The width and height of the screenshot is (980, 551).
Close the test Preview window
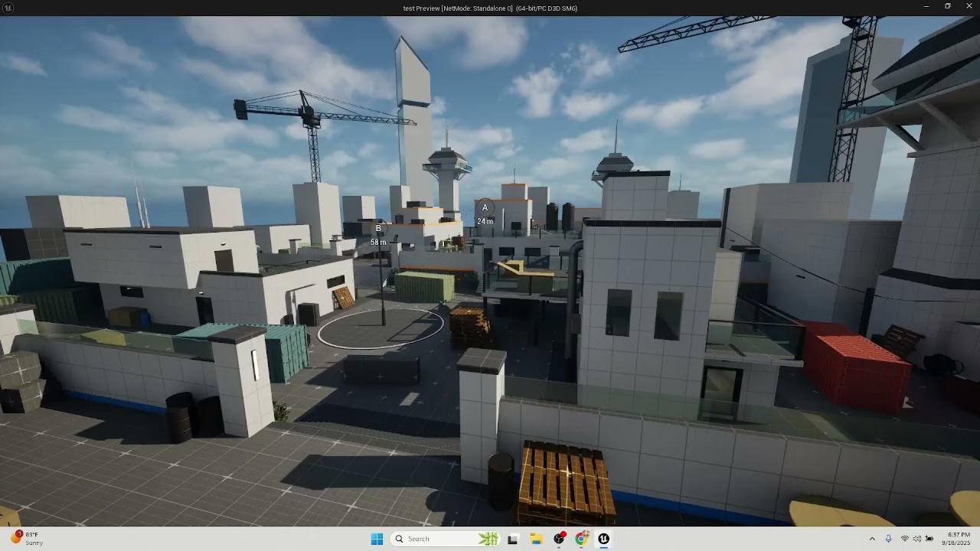(969, 7)
